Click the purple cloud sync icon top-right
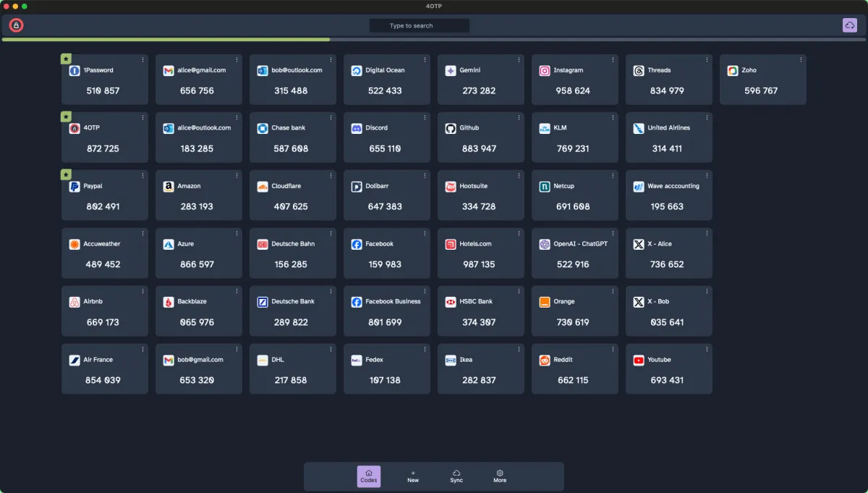Image resolution: width=868 pixels, height=493 pixels. tap(849, 25)
